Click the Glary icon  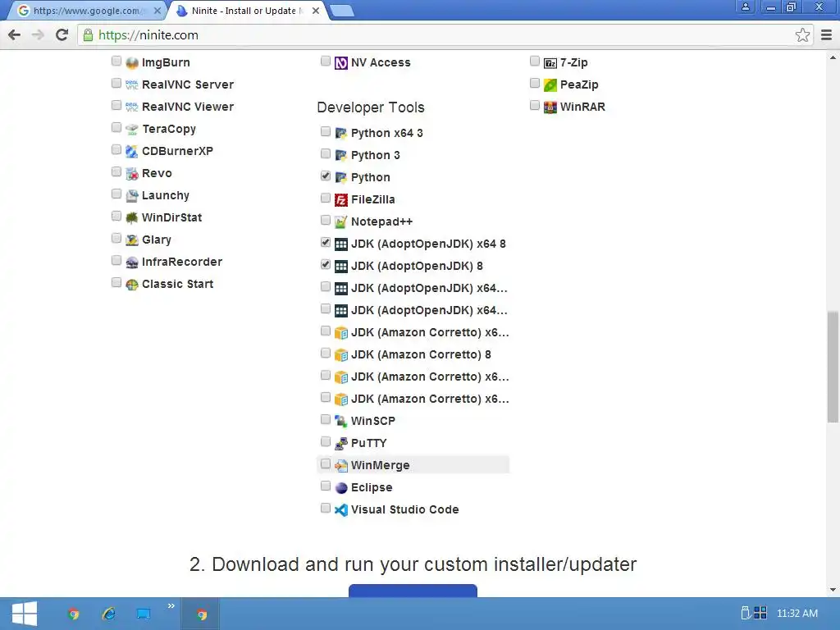[x=132, y=240]
